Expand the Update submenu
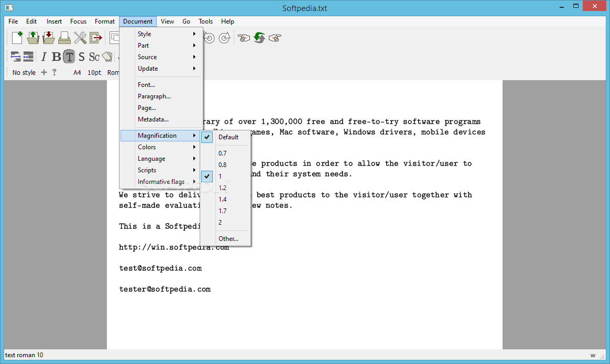Image resolution: width=610 pixels, height=364 pixels. (161, 69)
